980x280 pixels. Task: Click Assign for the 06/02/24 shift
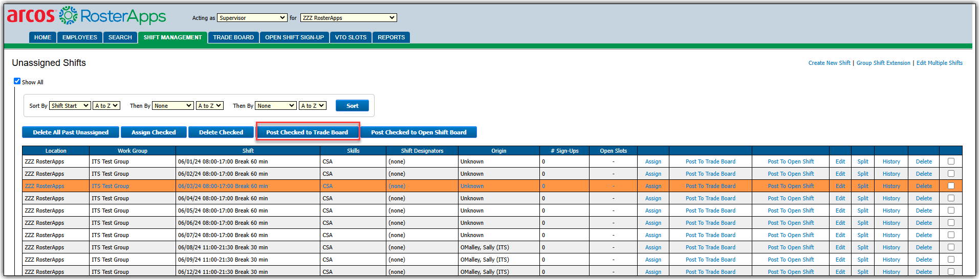pos(653,174)
